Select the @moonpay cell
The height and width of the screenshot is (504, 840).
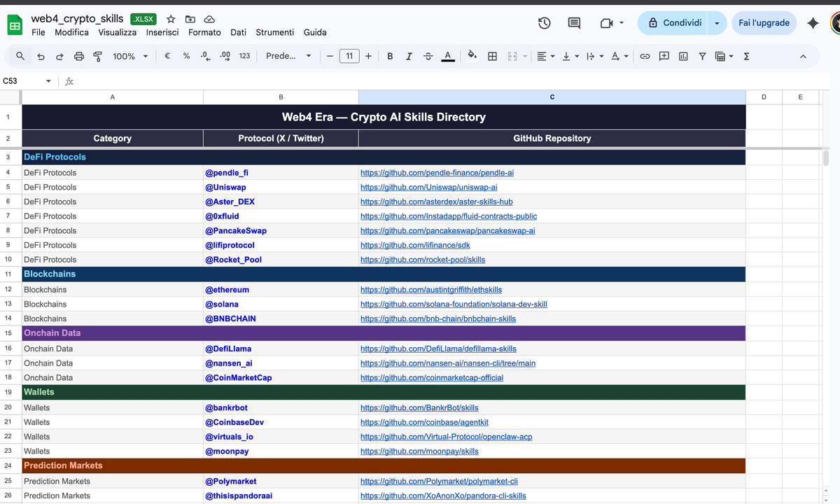281,451
